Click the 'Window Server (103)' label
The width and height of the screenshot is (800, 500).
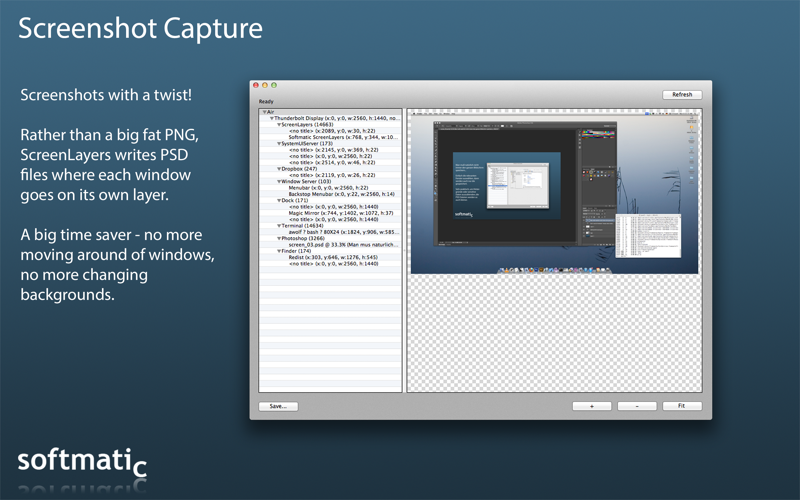pos(306,181)
